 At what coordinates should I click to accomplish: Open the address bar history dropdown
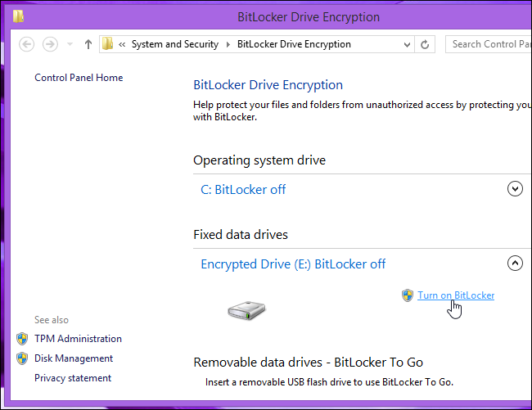click(x=407, y=44)
